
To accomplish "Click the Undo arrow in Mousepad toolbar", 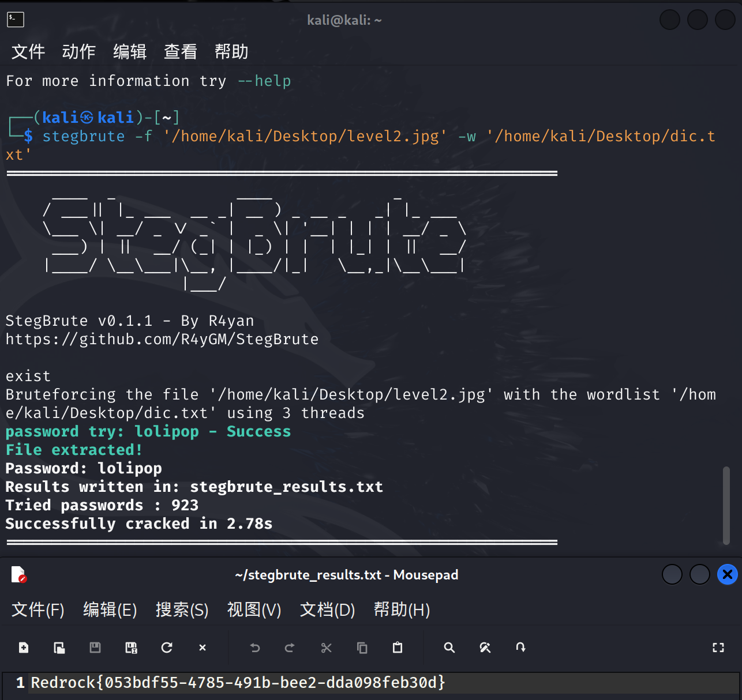I will [254, 648].
